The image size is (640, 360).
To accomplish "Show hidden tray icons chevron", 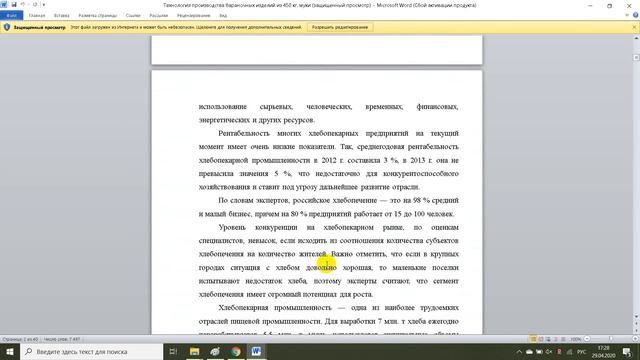I will pos(519,352).
